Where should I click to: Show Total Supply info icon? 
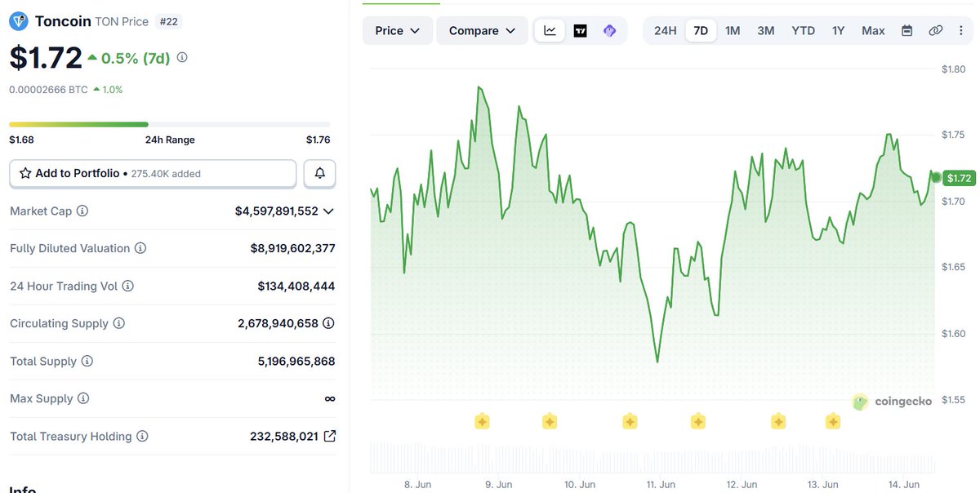point(87,361)
